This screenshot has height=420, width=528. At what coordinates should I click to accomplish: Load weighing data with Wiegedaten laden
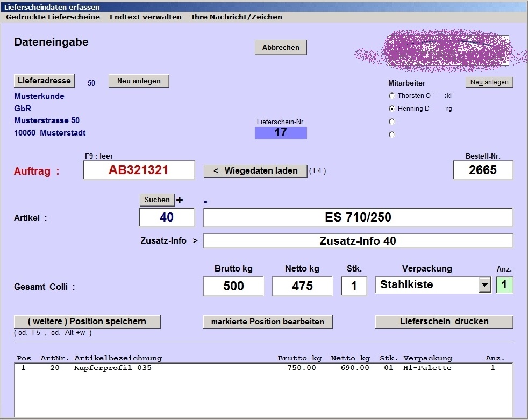pyautogui.click(x=255, y=171)
